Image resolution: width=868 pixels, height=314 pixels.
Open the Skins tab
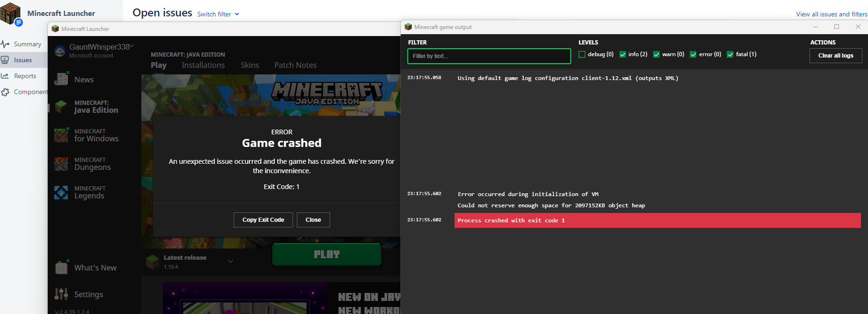tap(250, 65)
